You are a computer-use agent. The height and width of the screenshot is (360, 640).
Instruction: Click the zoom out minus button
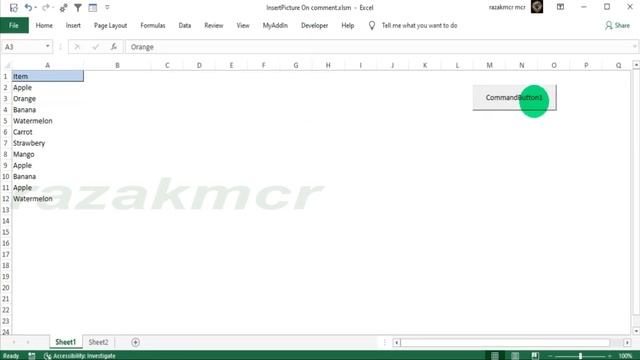(550, 356)
